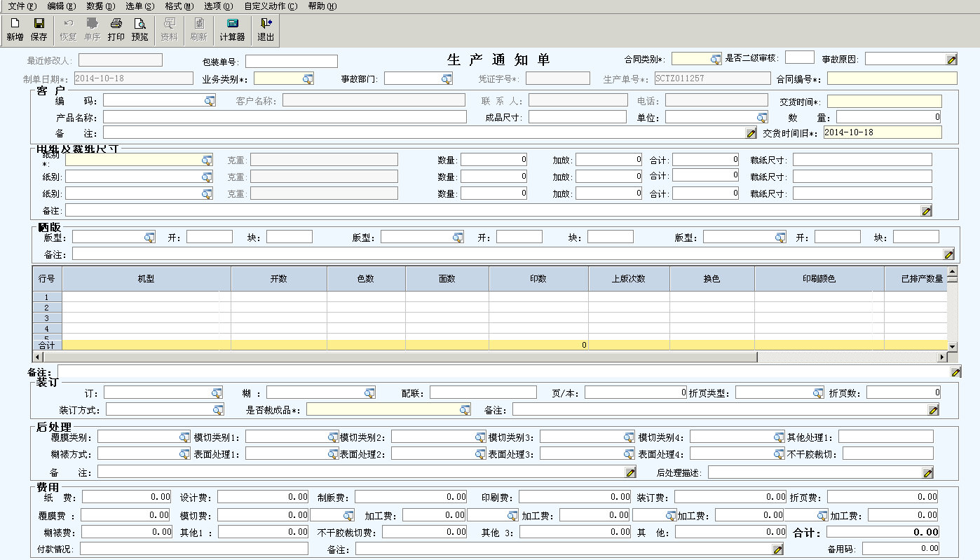Click the pencil icon beside 后处理描述 field

point(927,473)
